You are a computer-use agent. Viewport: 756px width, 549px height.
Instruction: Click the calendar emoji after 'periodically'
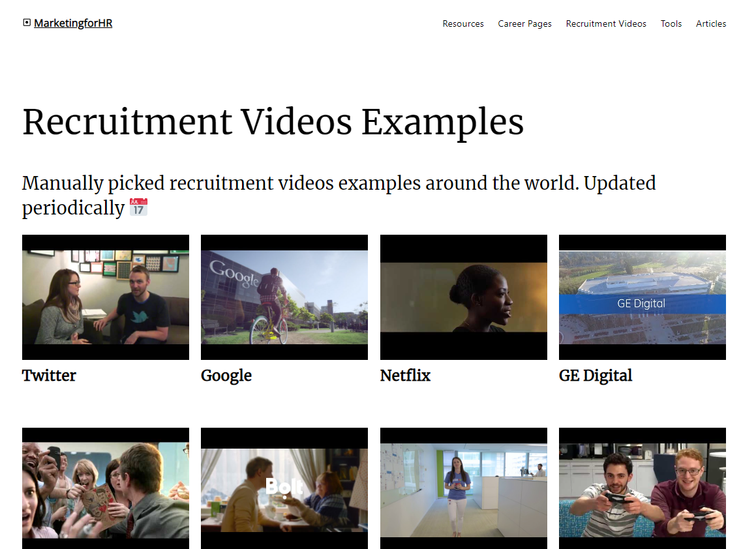pos(138,207)
